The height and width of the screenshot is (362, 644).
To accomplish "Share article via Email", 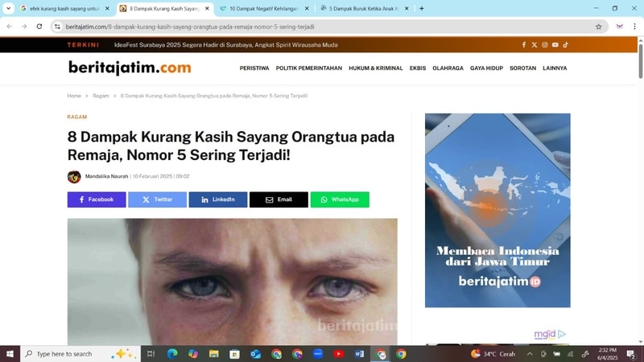I will click(x=279, y=200).
